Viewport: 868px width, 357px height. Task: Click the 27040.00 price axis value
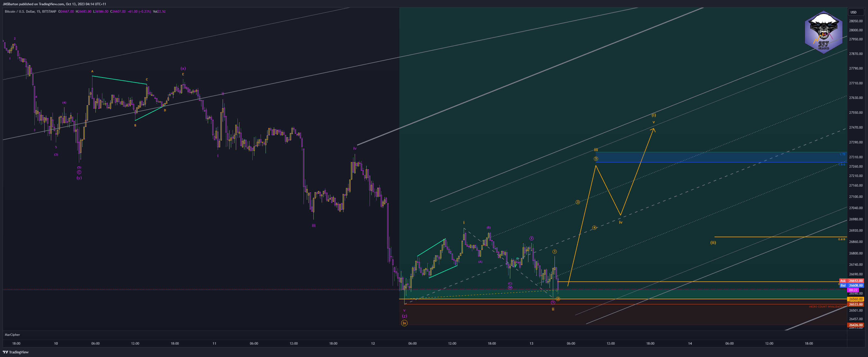[856, 208]
